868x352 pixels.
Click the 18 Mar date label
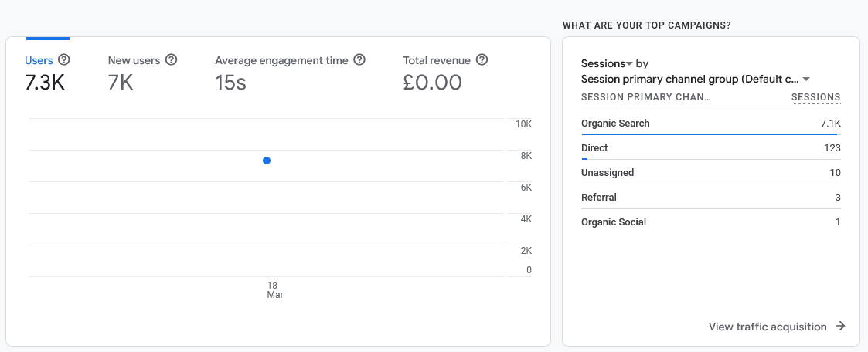tap(274, 290)
